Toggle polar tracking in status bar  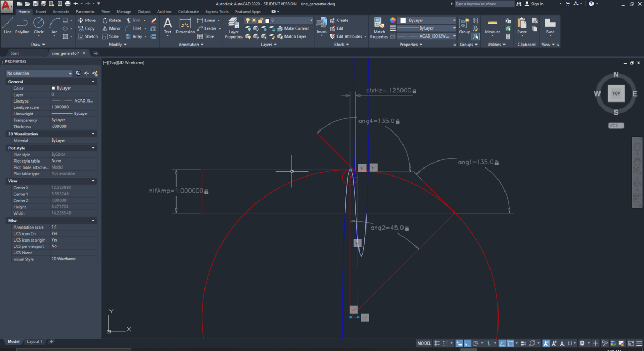click(x=475, y=343)
